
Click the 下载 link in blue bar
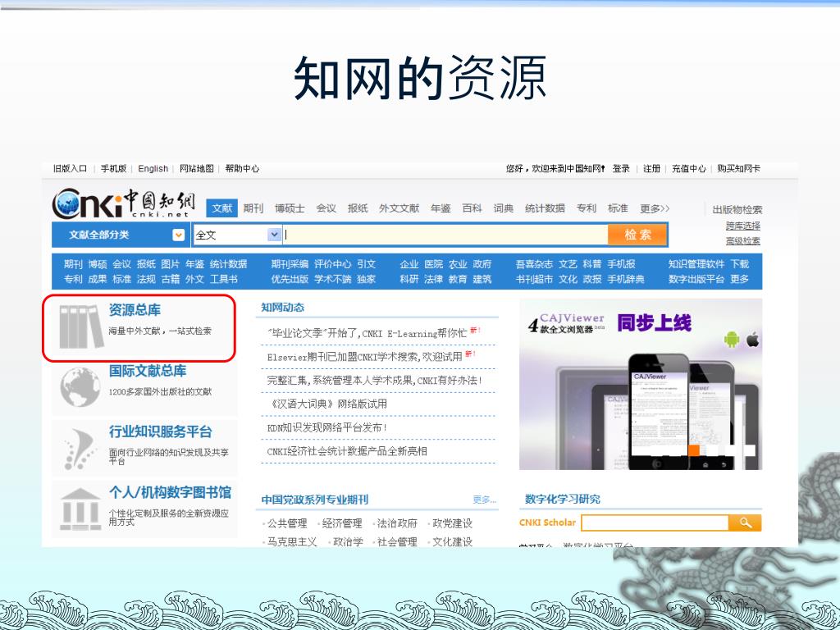(739, 264)
